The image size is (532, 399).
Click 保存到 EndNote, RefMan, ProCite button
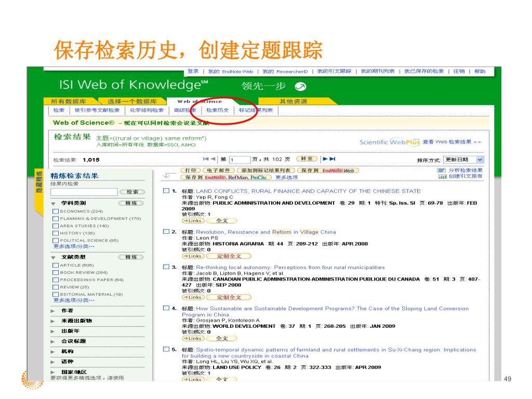tap(226, 177)
